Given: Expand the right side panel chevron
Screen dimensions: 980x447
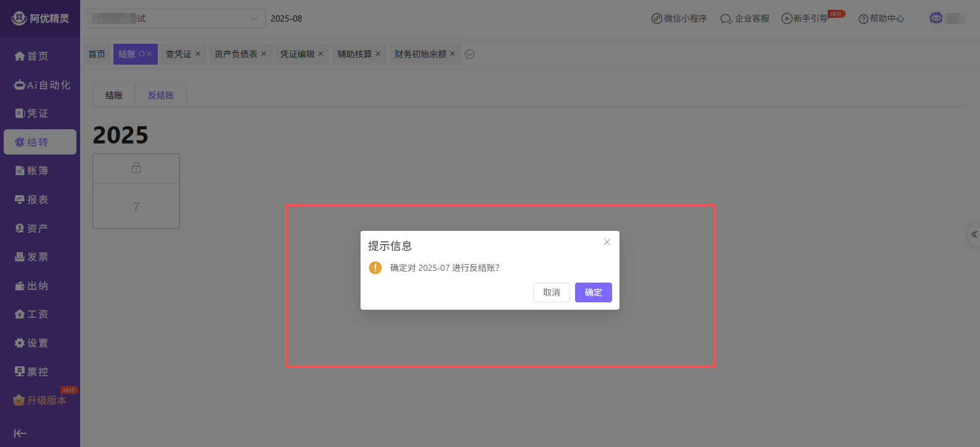Looking at the screenshot, I should (x=974, y=234).
